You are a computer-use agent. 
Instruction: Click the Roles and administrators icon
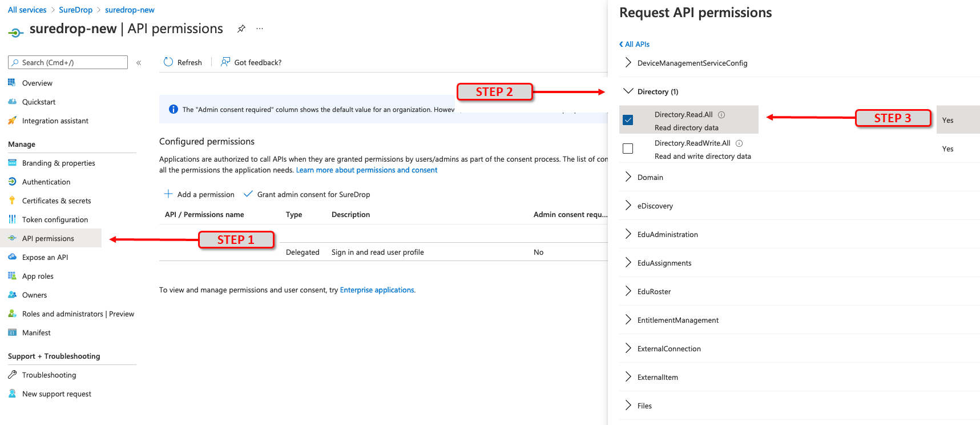[x=12, y=314]
